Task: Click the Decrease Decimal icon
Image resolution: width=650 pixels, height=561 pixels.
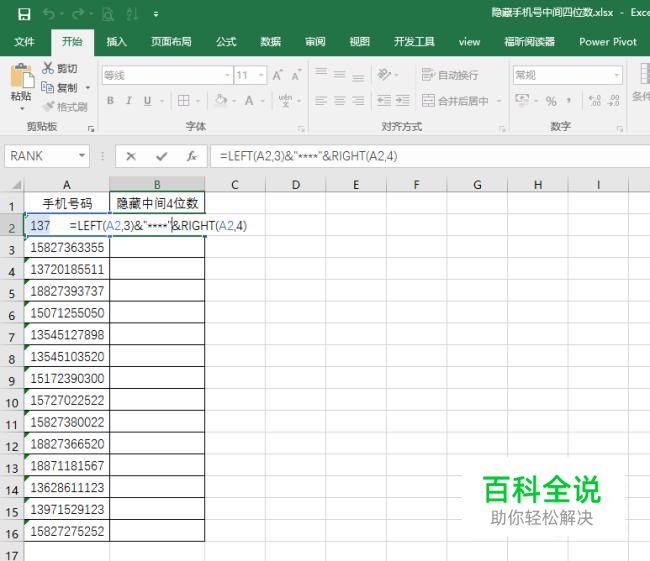Action: point(614,101)
